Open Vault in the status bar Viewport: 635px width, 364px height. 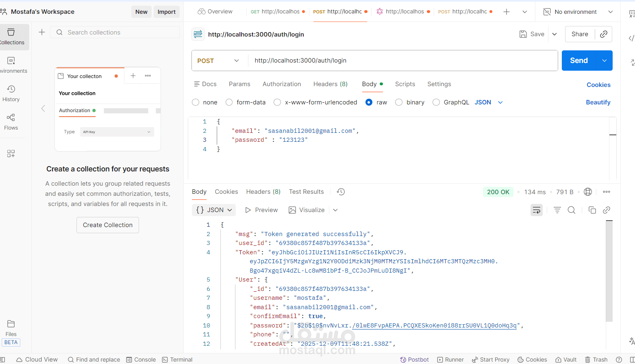pos(566,360)
